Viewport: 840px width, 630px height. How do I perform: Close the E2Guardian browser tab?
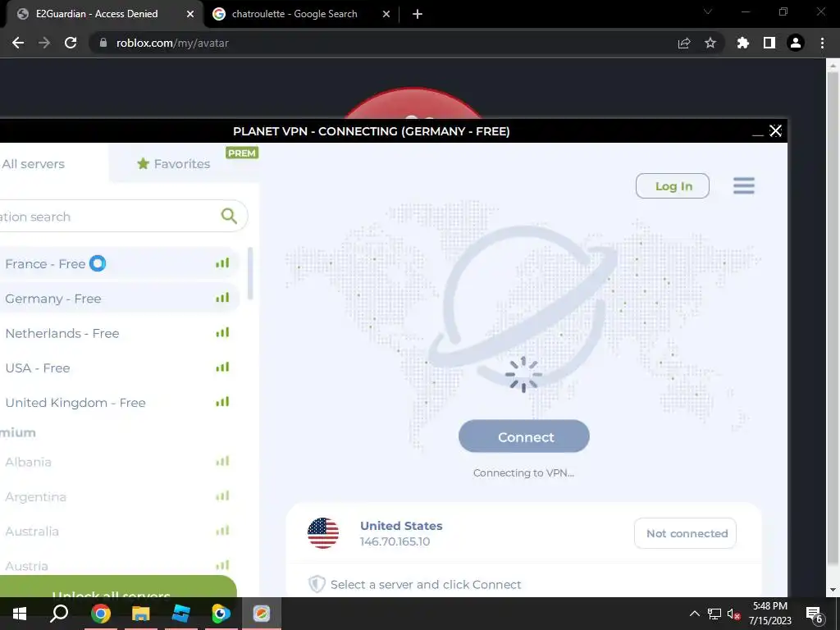click(189, 14)
